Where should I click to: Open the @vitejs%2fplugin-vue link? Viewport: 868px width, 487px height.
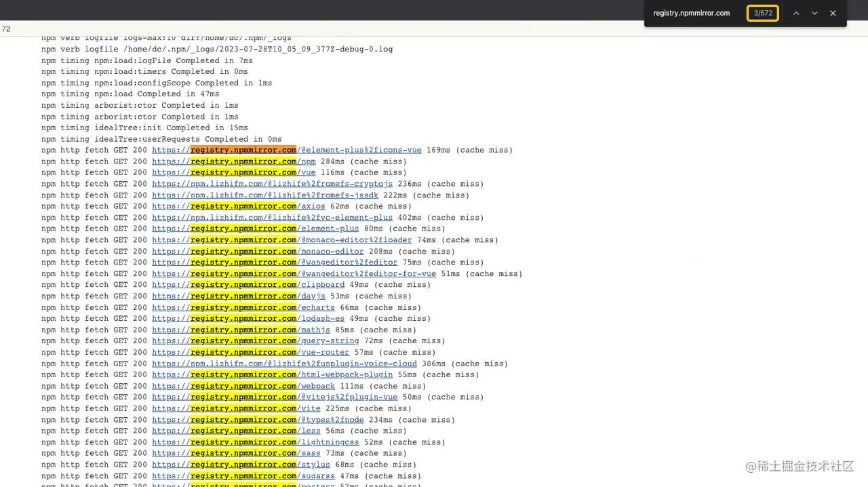275,397
